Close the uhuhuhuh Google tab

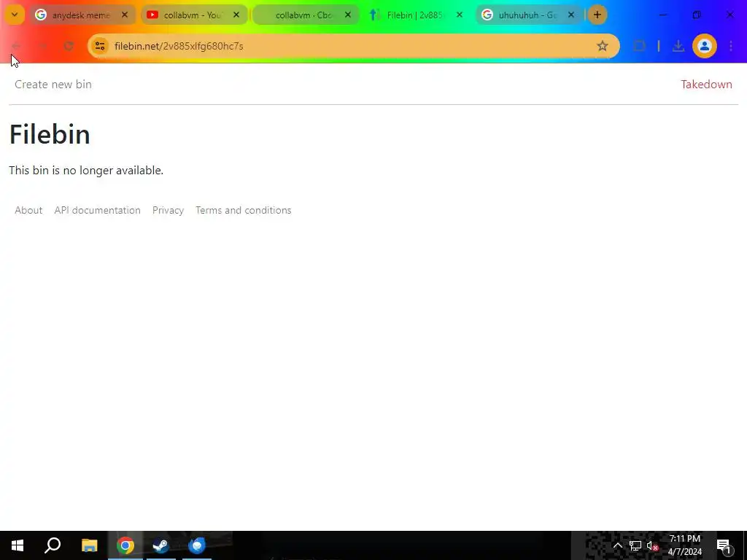coord(570,15)
